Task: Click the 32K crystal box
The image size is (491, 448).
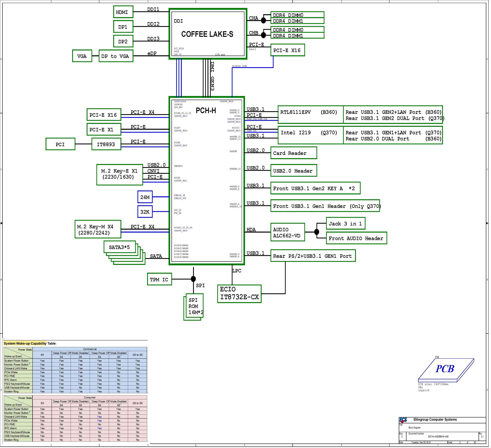Action: coord(145,212)
